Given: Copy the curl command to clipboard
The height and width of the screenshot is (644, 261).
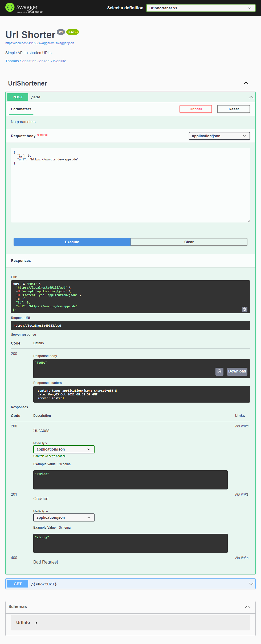Looking at the screenshot, I should point(244,309).
